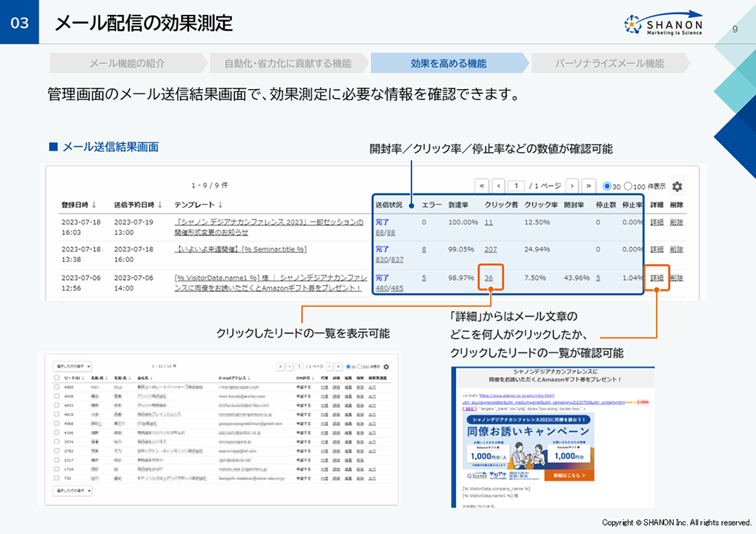The width and height of the screenshot is (756, 534).
Task: Go to first page in lead list pagination
Action: pos(281,366)
